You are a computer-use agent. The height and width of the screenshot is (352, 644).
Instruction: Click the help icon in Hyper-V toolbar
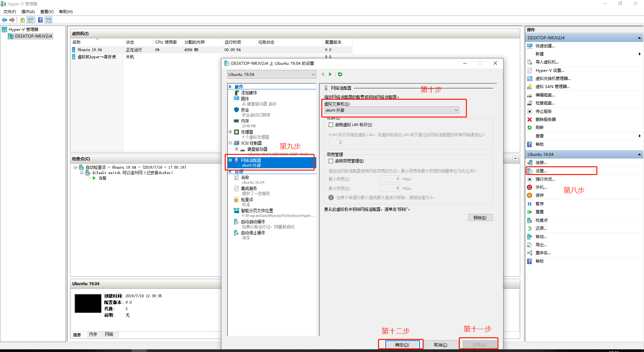[40, 20]
